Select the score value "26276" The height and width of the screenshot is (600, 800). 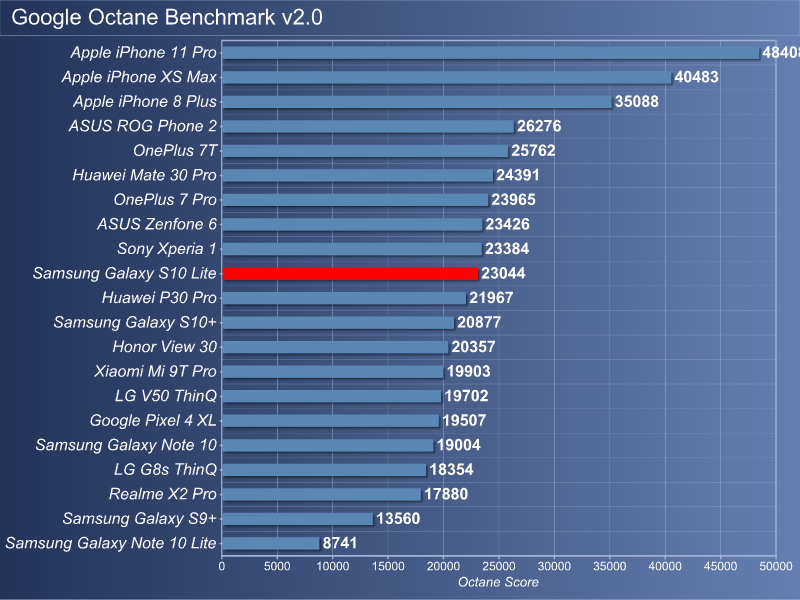(x=539, y=126)
